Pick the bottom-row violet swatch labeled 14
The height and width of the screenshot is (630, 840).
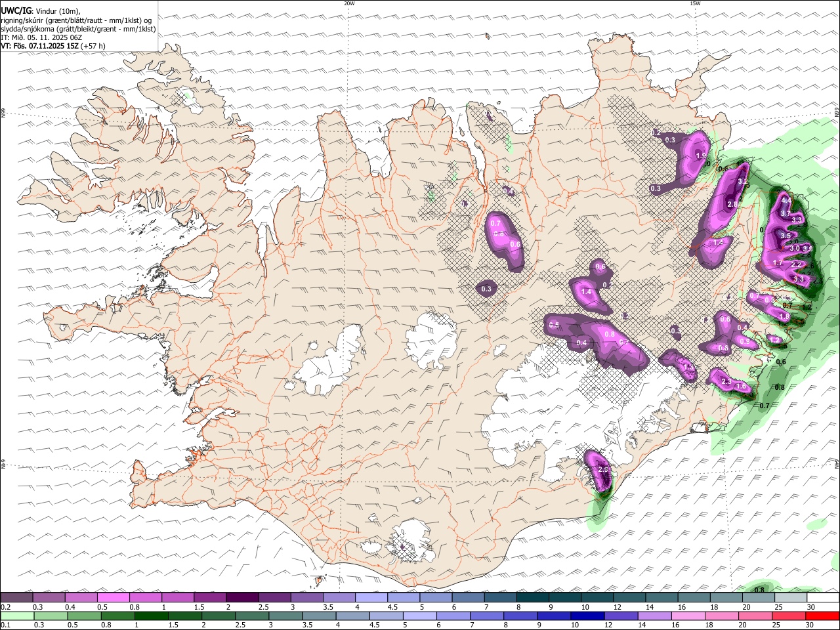tap(654, 616)
